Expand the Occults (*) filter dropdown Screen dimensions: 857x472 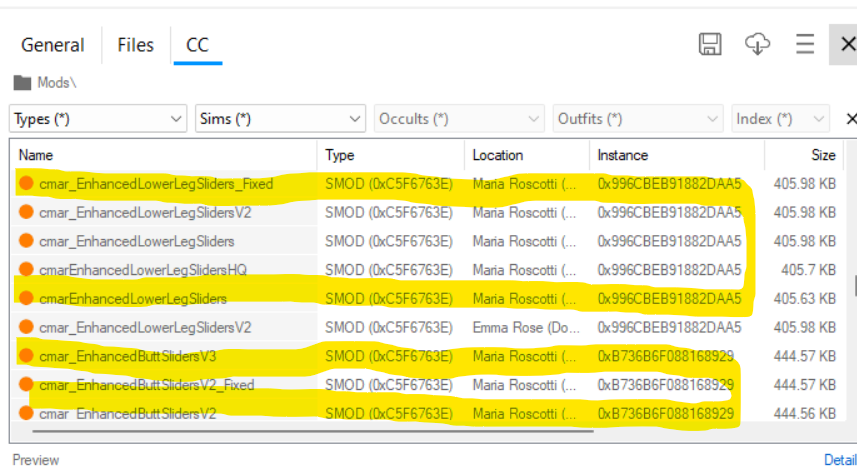click(x=459, y=119)
